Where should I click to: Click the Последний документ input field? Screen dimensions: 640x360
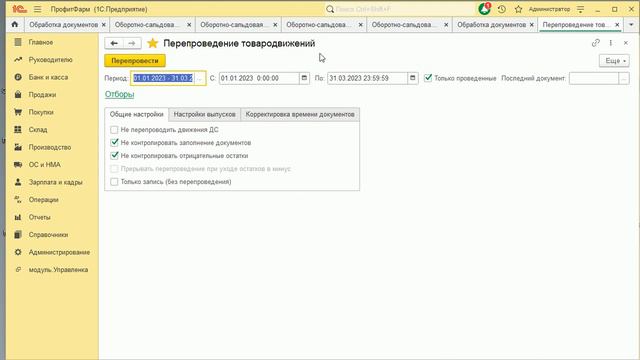click(x=594, y=78)
